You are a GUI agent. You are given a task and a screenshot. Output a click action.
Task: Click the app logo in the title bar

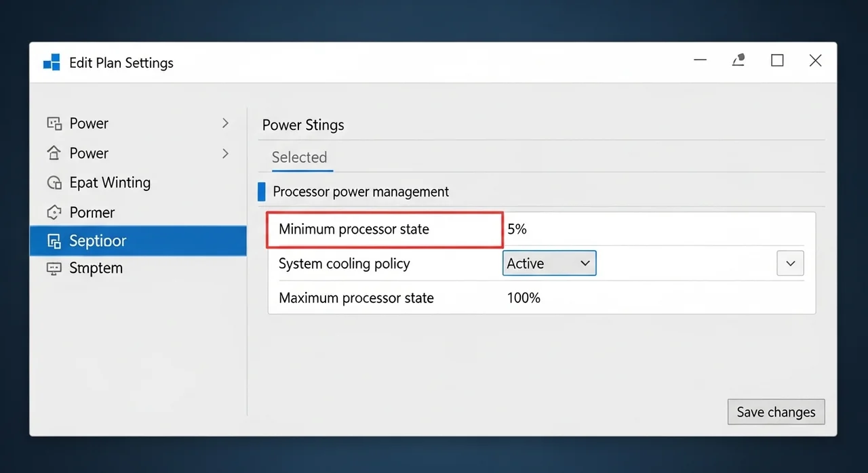52,63
